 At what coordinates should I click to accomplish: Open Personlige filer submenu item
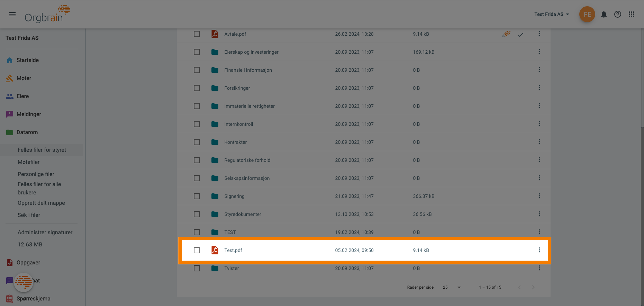(x=36, y=174)
